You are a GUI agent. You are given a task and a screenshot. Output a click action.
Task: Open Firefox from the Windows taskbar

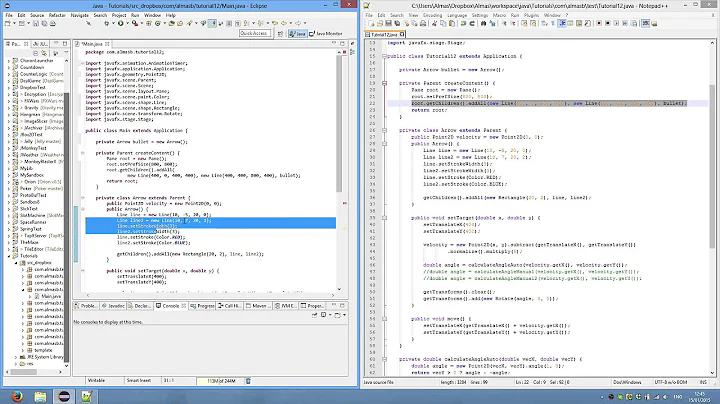[x=17, y=396]
